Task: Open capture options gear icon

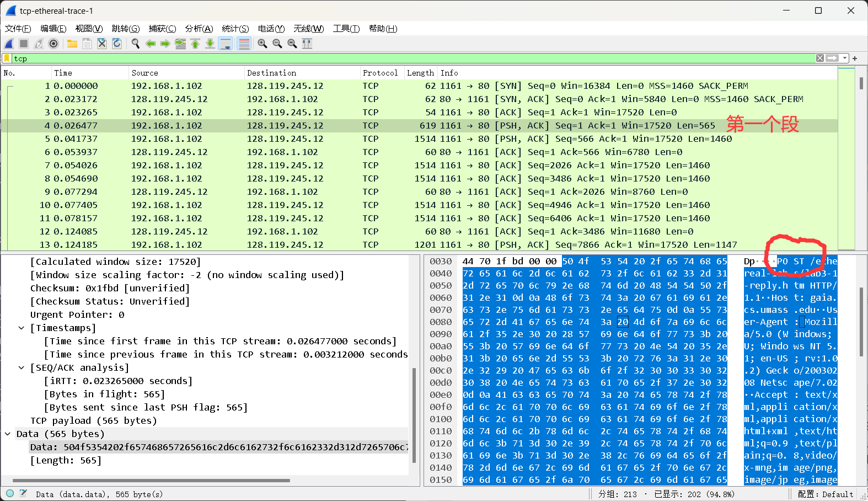Action: (53, 44)
